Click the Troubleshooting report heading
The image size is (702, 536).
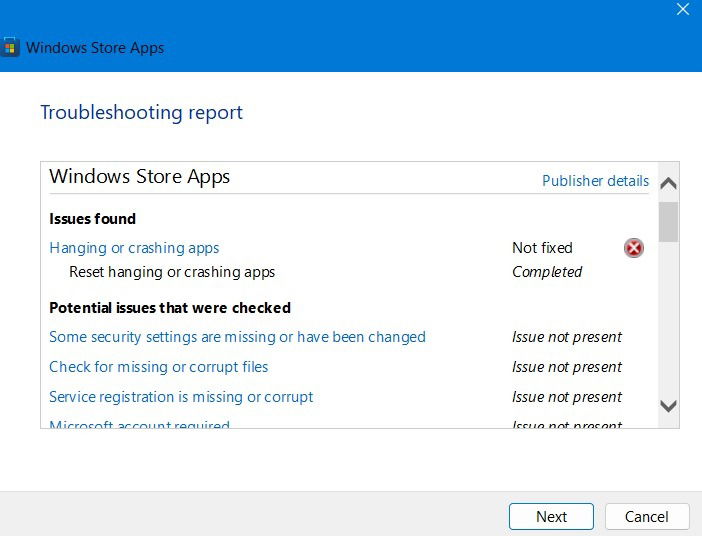[x=141, y=112]
